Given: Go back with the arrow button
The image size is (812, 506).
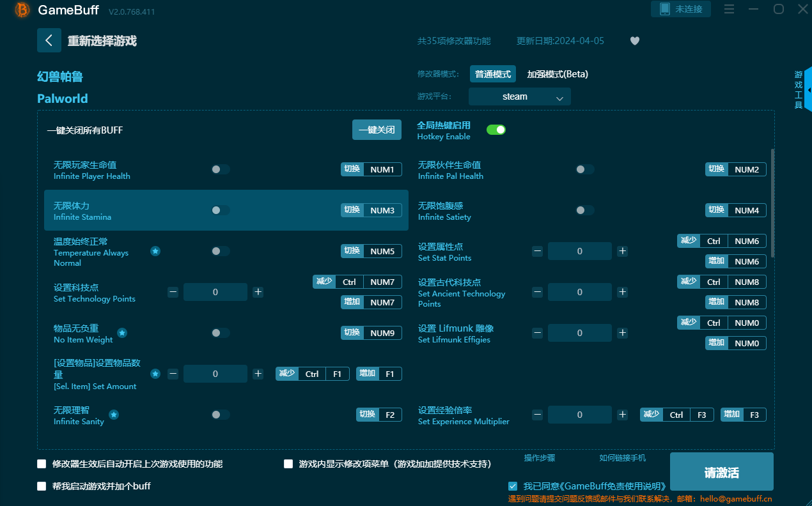Looking at the screenshot, I should 49,40.
